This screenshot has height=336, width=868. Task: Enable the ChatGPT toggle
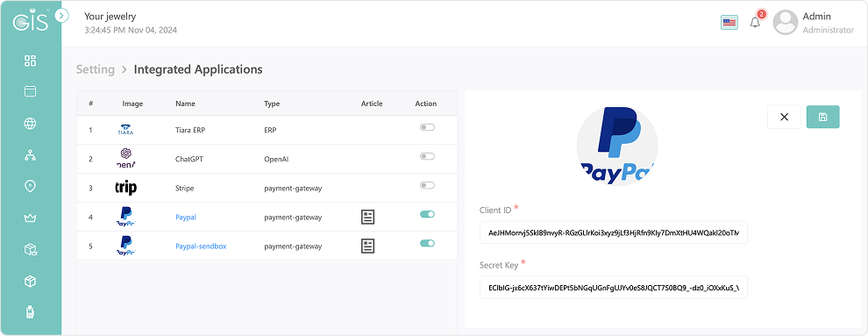click(427, 156)
